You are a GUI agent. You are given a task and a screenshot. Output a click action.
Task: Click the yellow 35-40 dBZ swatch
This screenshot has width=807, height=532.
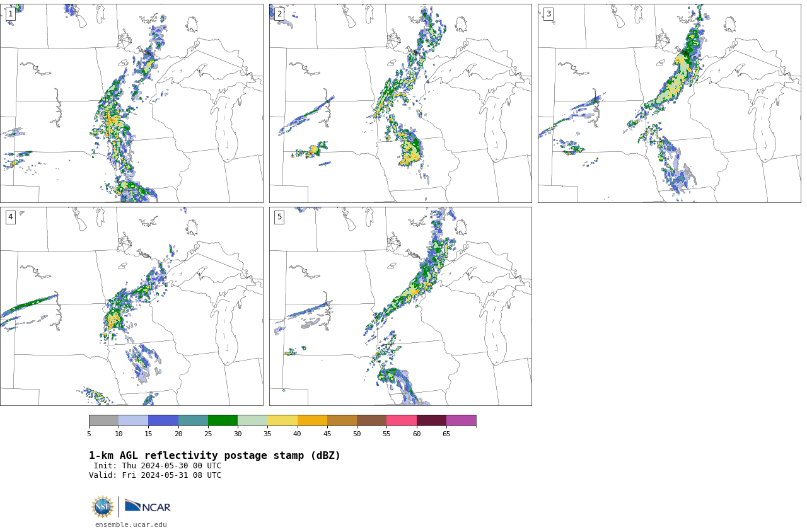tap(282, 420)
